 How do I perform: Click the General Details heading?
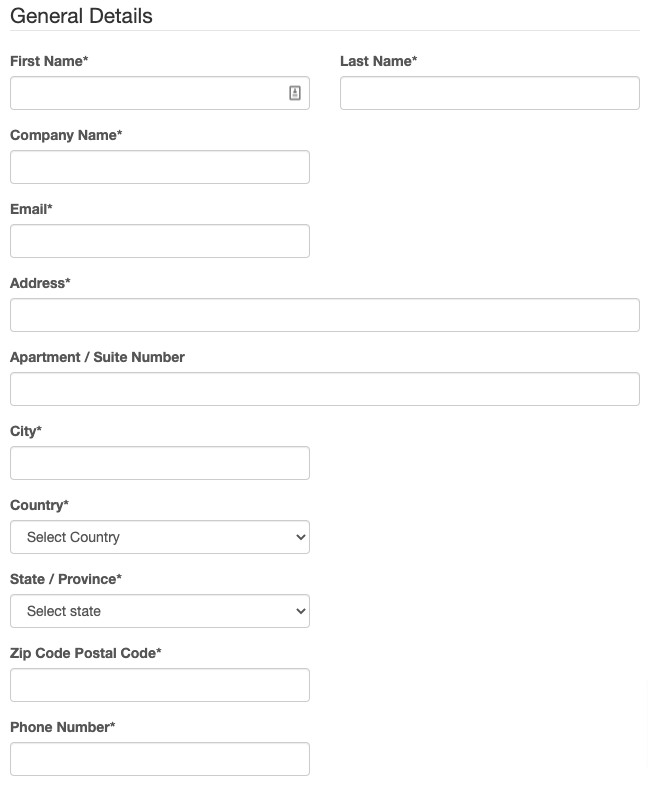(81, 16)
